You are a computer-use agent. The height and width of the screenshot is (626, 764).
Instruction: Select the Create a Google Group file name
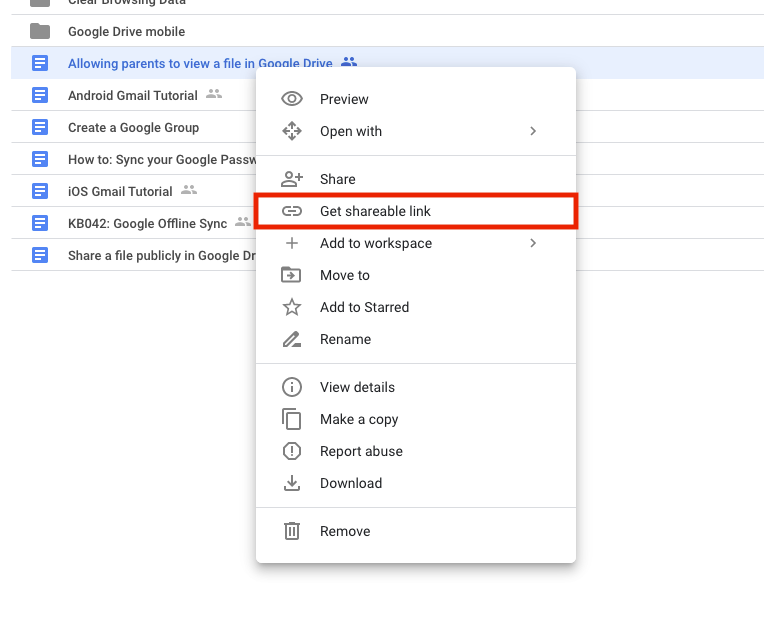tap(134, 127)
